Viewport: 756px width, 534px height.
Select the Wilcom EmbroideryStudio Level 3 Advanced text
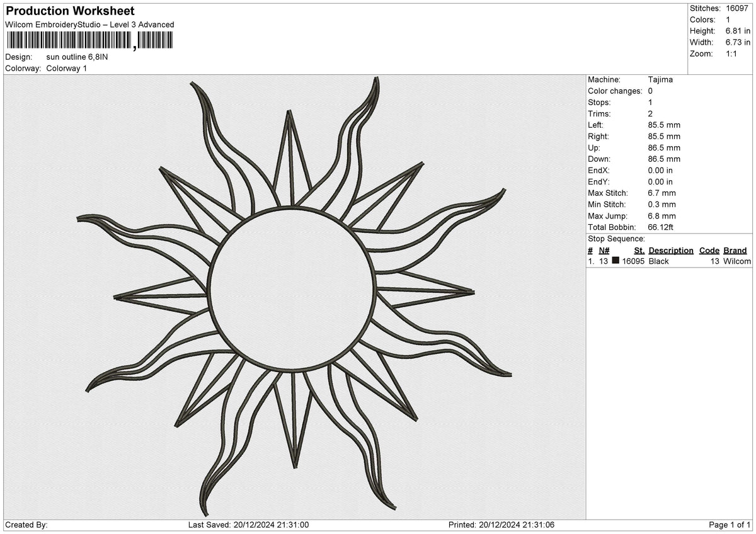point(89,25)
